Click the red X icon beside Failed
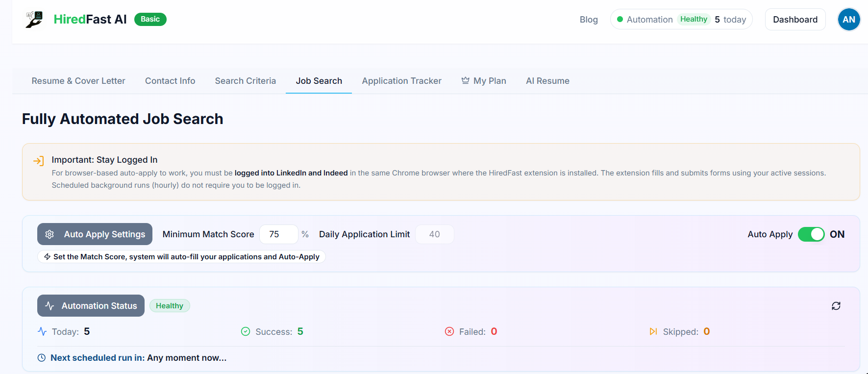Screen dimensions: 868x374 pos(449,332)
